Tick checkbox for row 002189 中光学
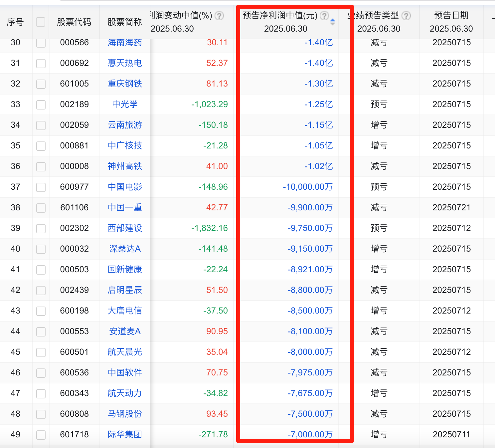Screen dimensions: 495x448 pyautogui.click(x=41, y=105)
